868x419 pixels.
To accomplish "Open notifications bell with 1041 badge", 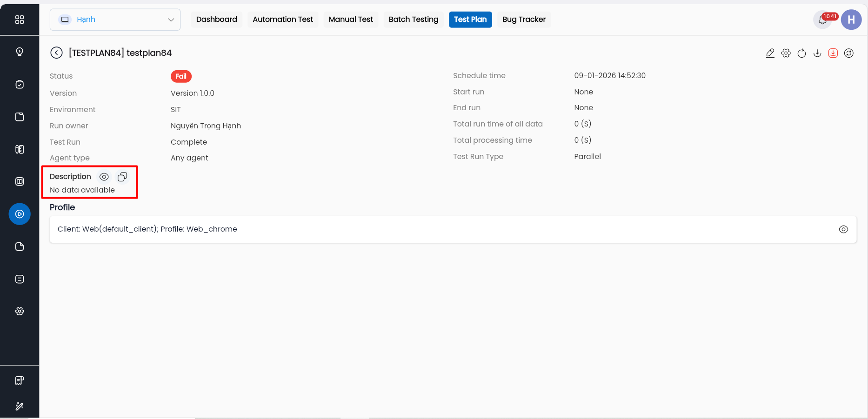I will (x=822, y=20).
